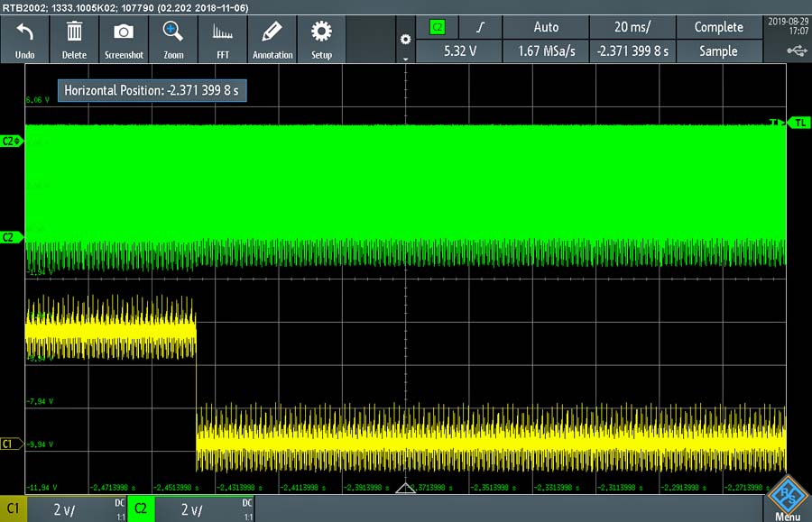This screenshot has width=812, height=522.
Task: Activate the Zoom magnifier tool
Action: click(173, 31)
